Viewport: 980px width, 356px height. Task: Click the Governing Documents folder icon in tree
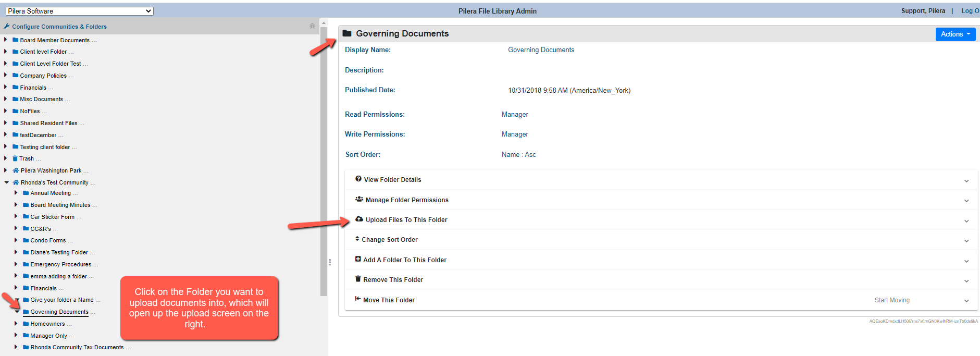(26, 311)
